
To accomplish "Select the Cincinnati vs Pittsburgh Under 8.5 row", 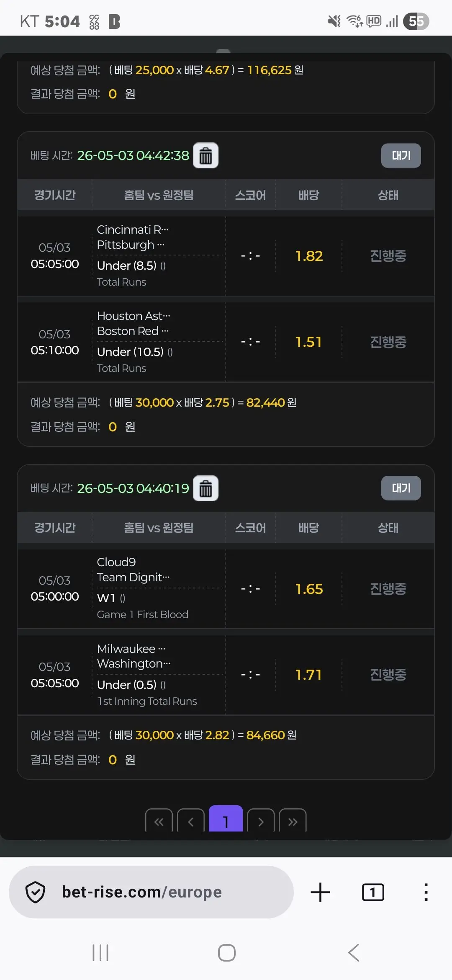I will (x=226, y=256).
